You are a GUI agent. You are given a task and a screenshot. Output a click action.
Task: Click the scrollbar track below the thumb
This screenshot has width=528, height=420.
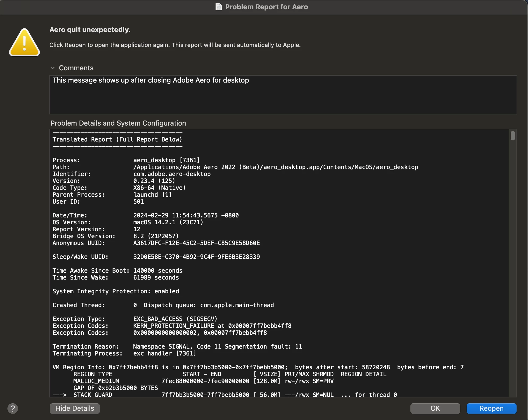[x=513, y=265]
